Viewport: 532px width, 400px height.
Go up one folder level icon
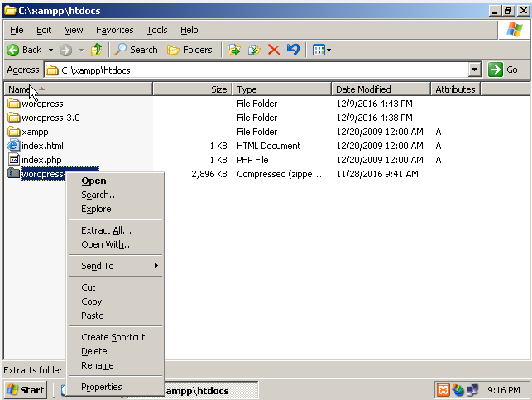tap(96, 50)
